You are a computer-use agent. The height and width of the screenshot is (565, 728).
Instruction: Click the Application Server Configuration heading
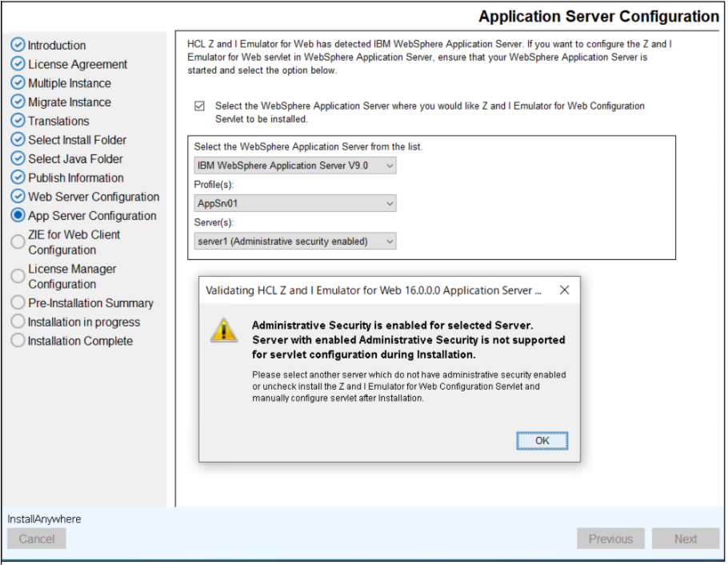[598, 16]
